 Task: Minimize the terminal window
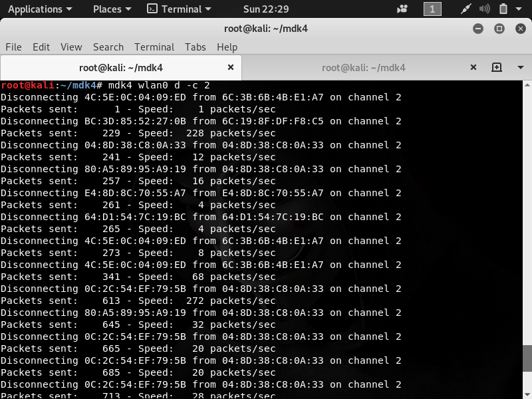point(478,29)
